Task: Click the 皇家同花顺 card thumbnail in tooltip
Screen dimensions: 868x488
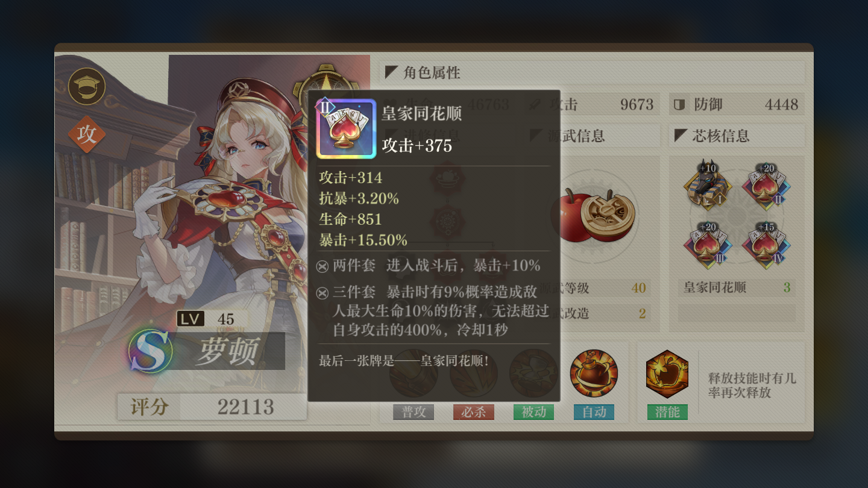Action: click(x=346, y=128)
